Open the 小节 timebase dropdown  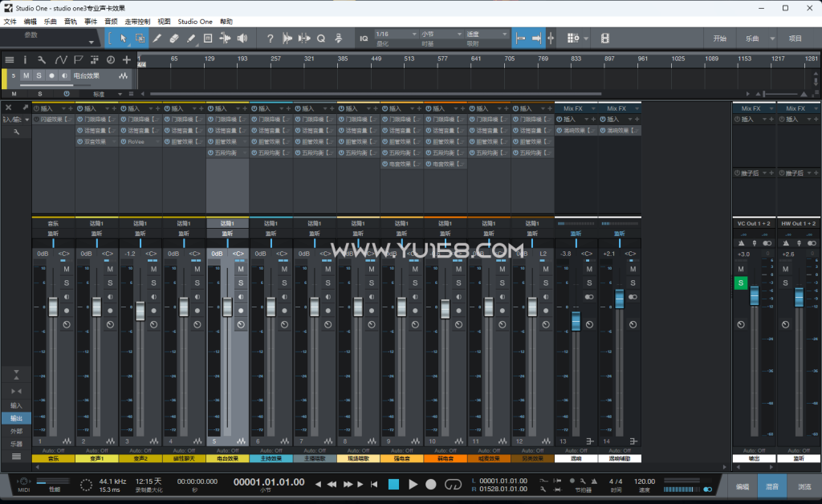point(441,34)
